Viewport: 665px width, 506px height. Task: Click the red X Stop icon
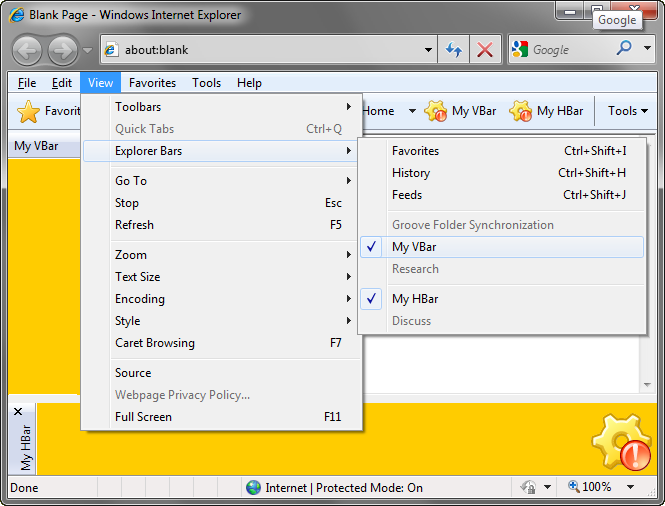pos(485,50)
